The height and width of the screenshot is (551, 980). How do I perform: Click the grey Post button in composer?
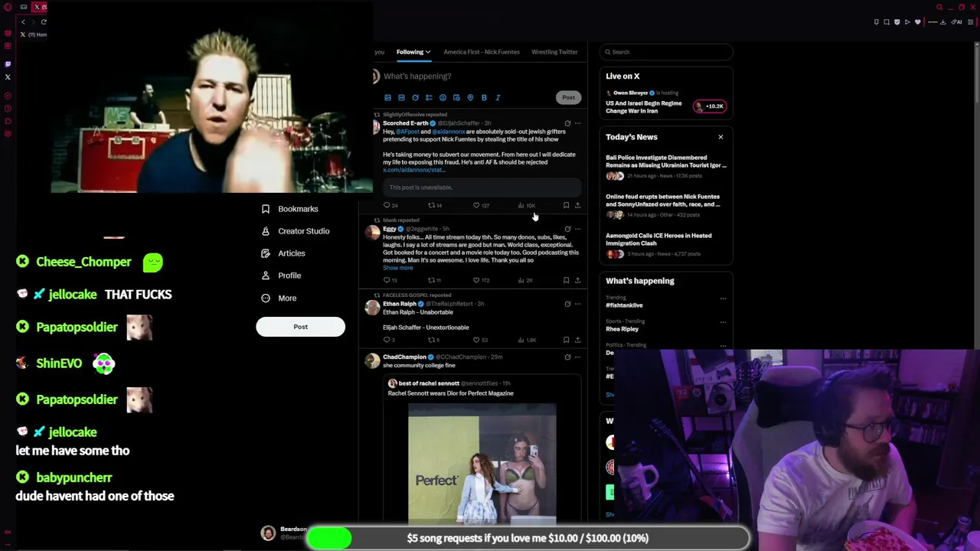click(x=568, y=97)
